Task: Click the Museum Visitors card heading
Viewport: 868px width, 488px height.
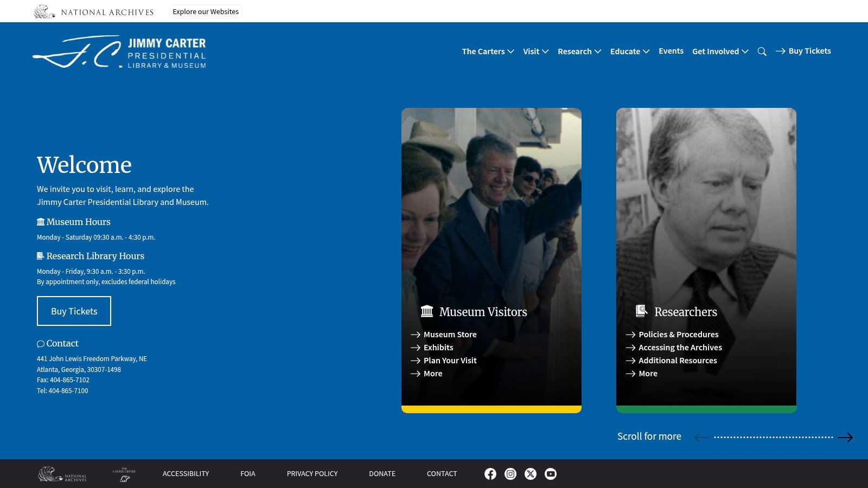Action: (483, 312)
